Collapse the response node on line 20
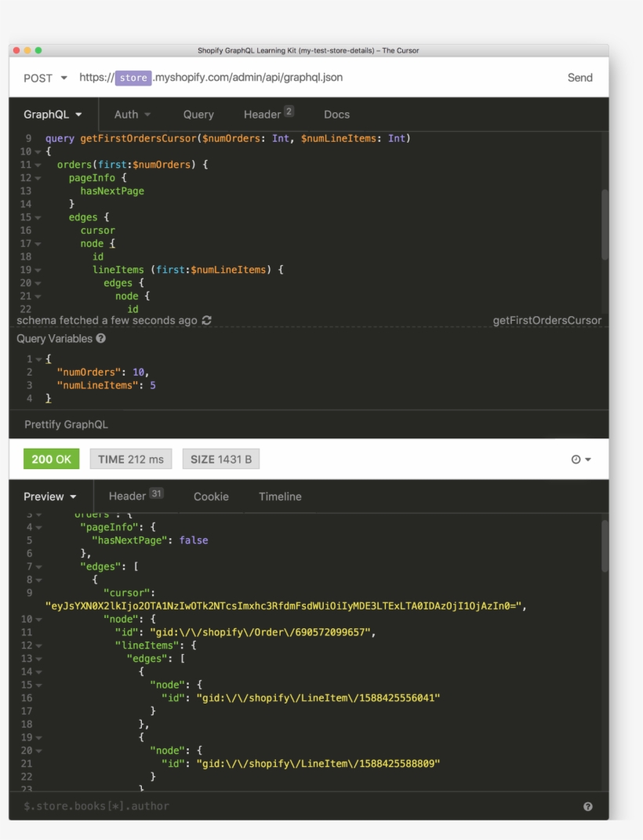 tap(38, 751)
